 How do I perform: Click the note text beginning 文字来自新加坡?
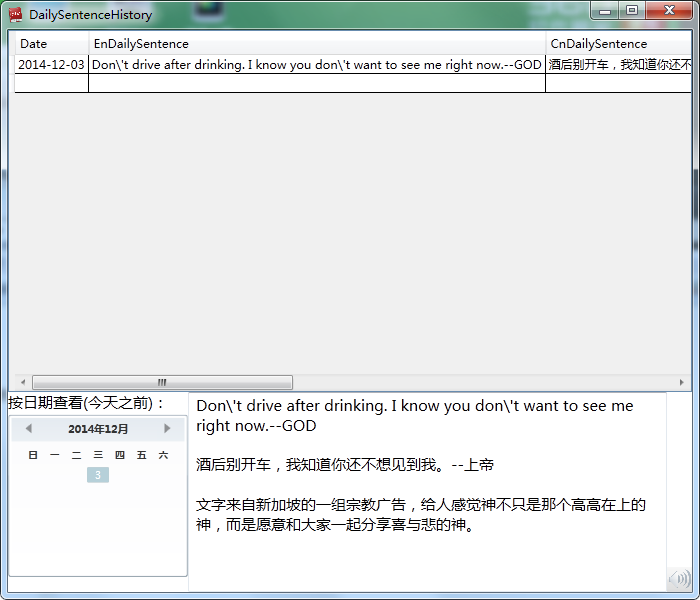421,515
